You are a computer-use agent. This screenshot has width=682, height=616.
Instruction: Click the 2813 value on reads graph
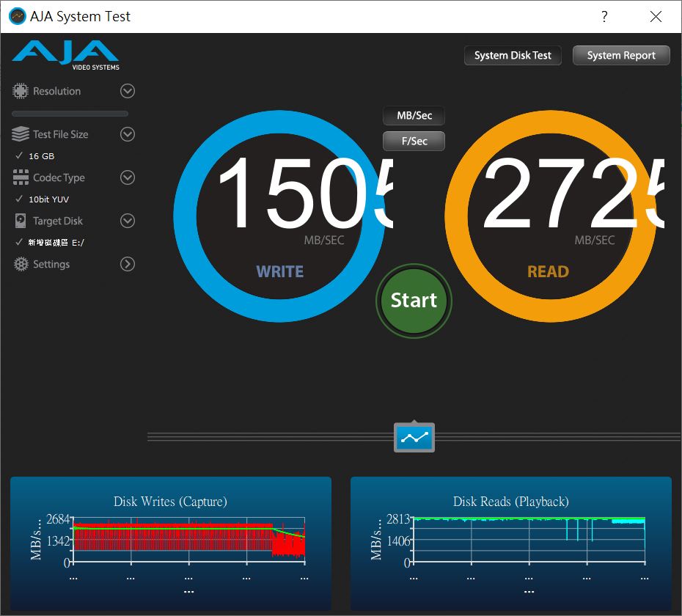(x=398, y=519)
